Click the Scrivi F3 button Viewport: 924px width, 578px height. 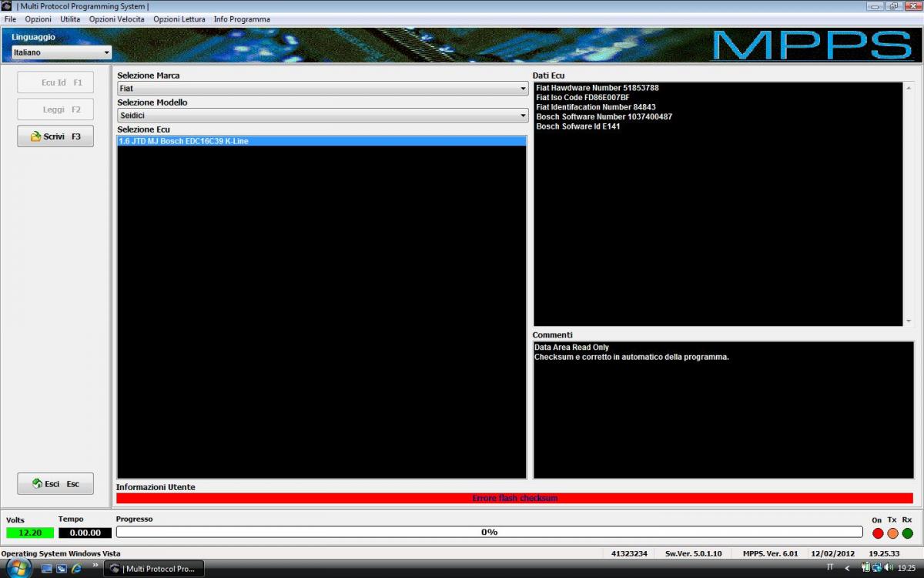(x=55, y=136)
